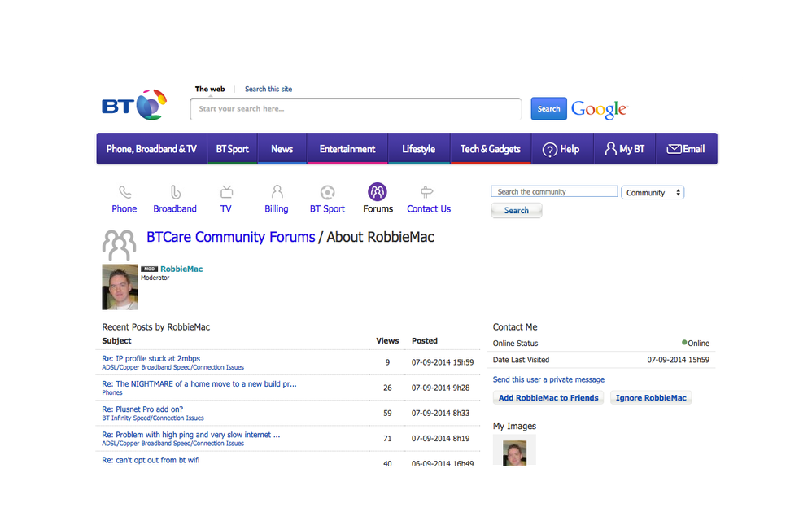
Task: Click the web search input field
Action: (356, 109)
